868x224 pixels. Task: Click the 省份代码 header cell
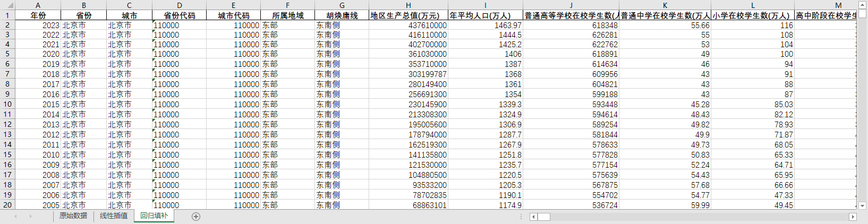tap(179, 15)
